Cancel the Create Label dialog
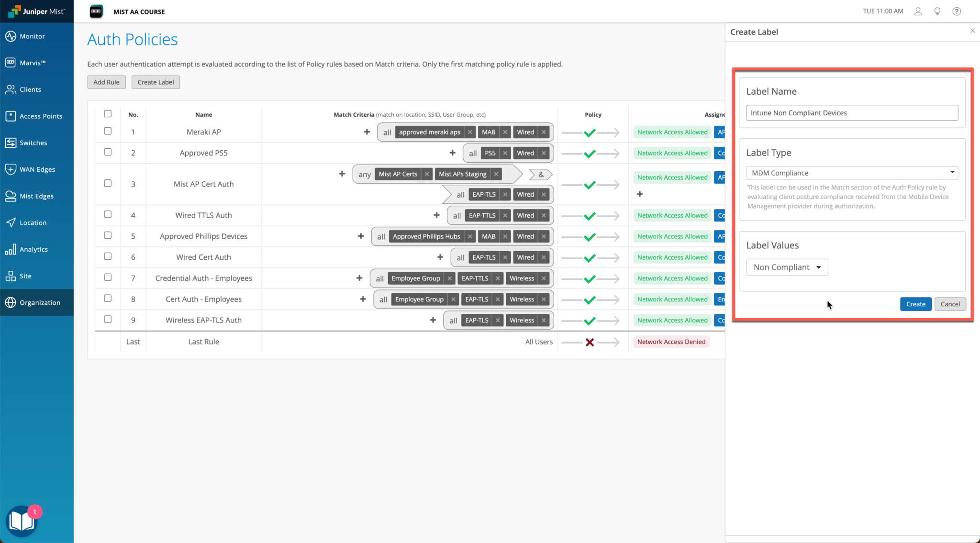Image resolution: width=980 pixels, height=543 pixels. click(950, 304)
